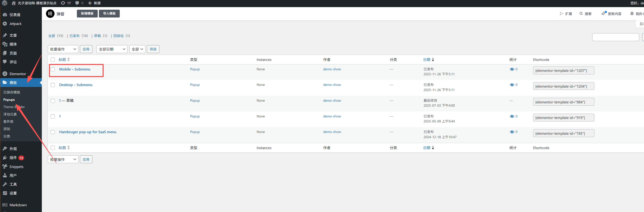This screenshot has width=644, height=212.
Task: Expand the 全部日期 date filter dropdown
Action: 112,49
